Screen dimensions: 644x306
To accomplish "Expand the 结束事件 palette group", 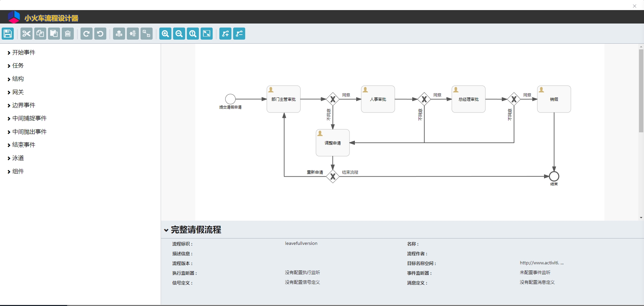I will [21, 145].
